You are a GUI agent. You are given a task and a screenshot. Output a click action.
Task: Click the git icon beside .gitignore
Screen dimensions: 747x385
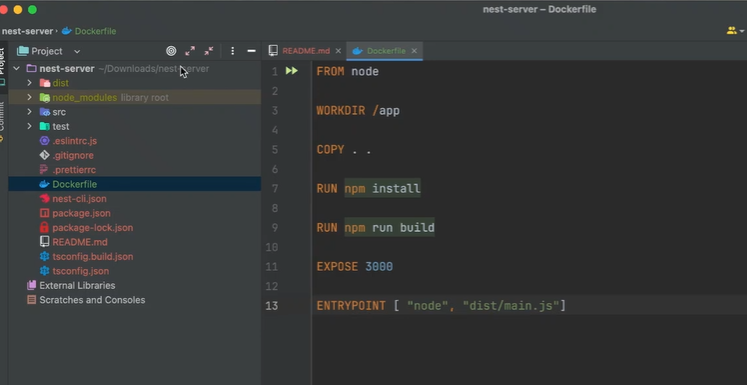point(44,155)
